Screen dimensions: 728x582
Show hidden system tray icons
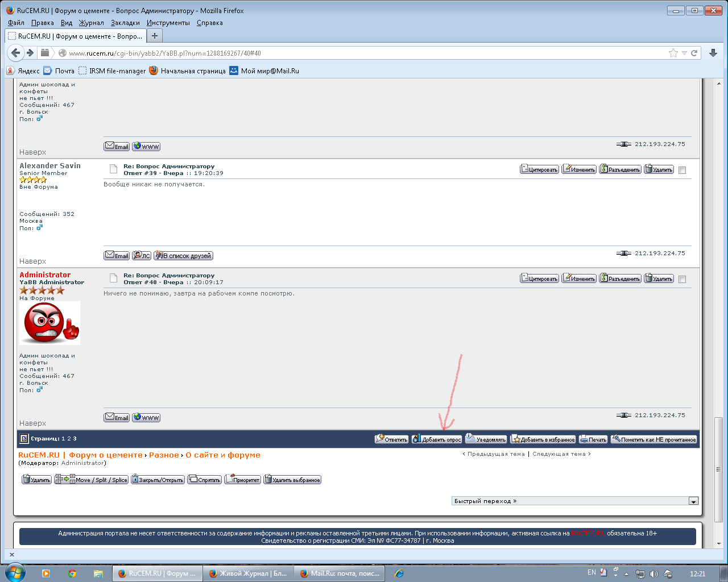(627, 574)
